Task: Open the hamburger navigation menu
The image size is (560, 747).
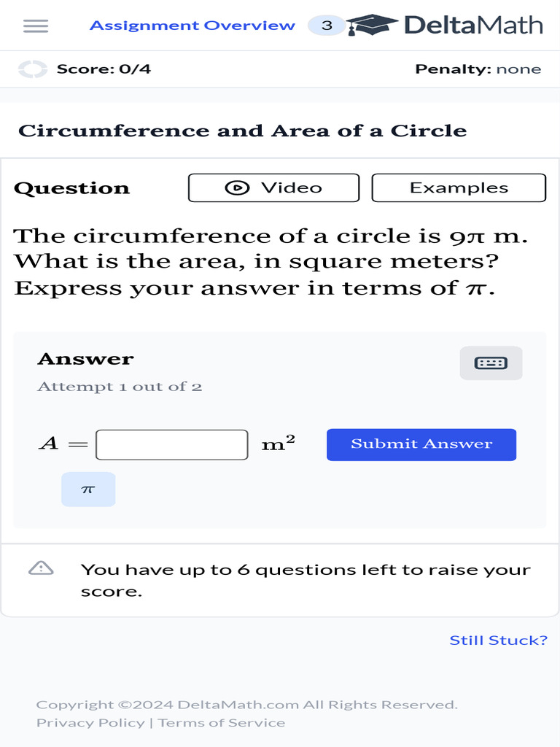Action: pyautogui.click(x=36, y=26)
